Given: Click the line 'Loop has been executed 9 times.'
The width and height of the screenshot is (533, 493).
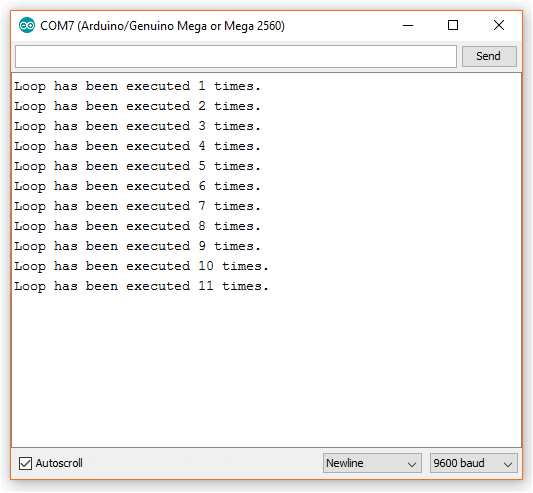Looking at the screenshot, I should tap(137, 246).
